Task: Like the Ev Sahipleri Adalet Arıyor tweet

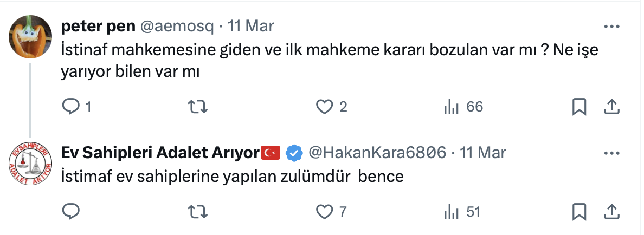Action: [x=324, y=212]
